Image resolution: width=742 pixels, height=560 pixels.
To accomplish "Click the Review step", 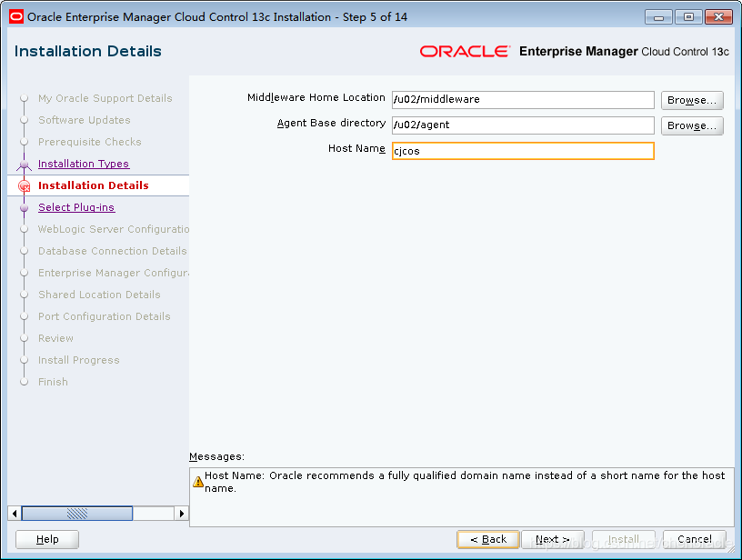I will [x=55, y=338].
